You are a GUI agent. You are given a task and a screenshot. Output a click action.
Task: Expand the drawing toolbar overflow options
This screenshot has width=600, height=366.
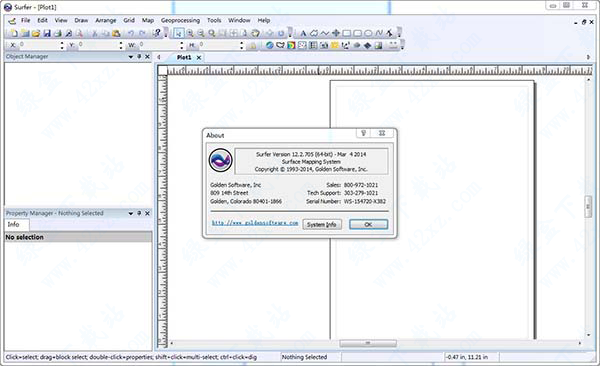[399, 33]
